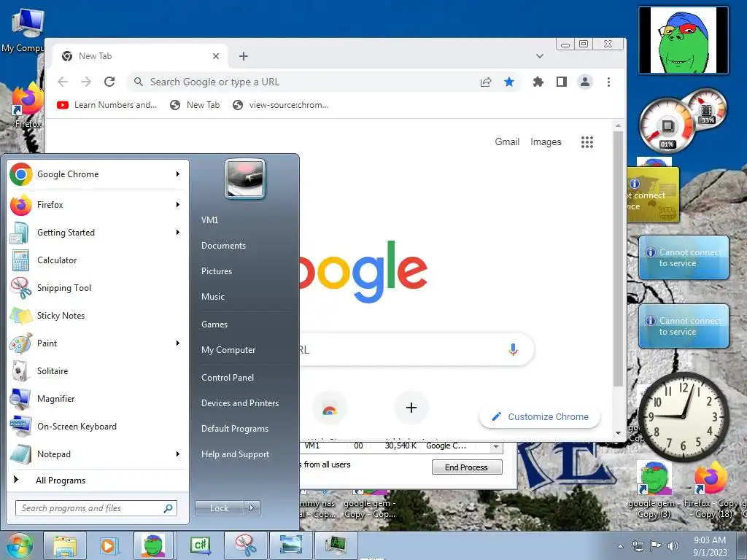The height and width of the screenshot is (560, 747).
Task: Open the Chrome extensions puzzle icon
Action: point(538,82)
